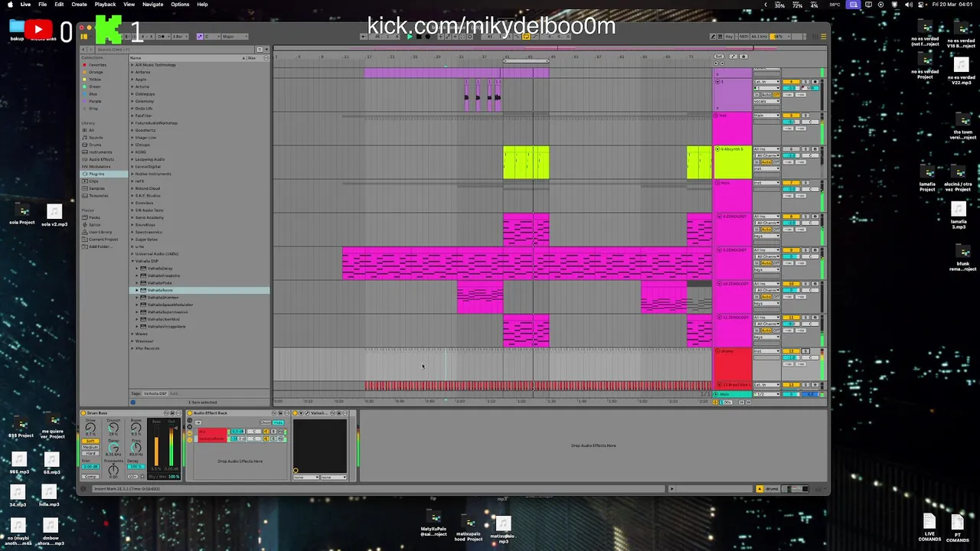Select ValhallaVintageVerb plug-in in the browser
980x551 pixels.
166,327
